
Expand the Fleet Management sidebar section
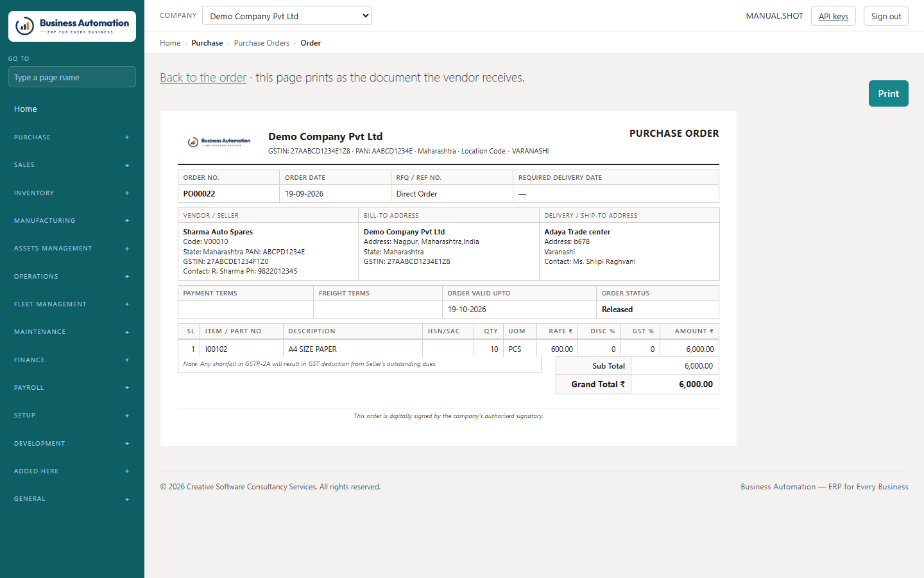pyautogui.click(x=72, y=304)
